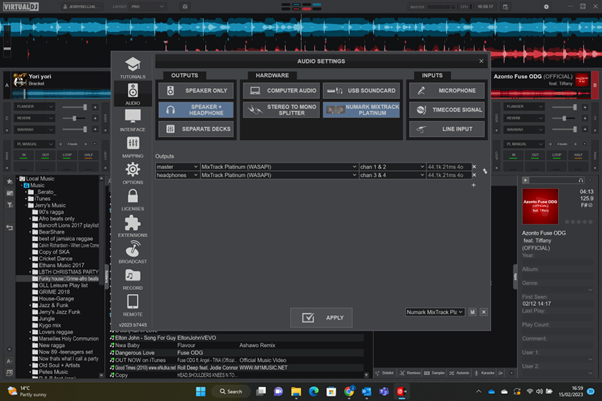Add a new output row with plus
Image resolution: width=602 pixels, height=401 pixels.
[x=473, y=185]
